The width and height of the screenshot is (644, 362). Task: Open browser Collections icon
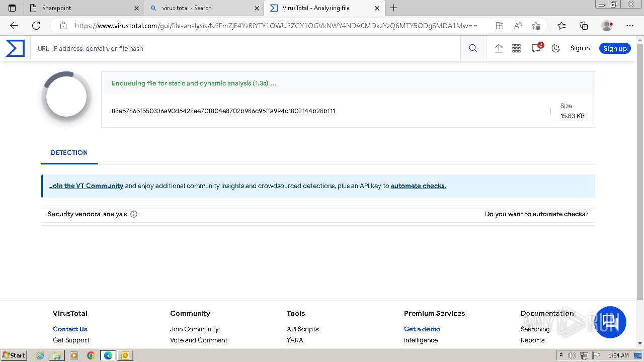[584, 26]
